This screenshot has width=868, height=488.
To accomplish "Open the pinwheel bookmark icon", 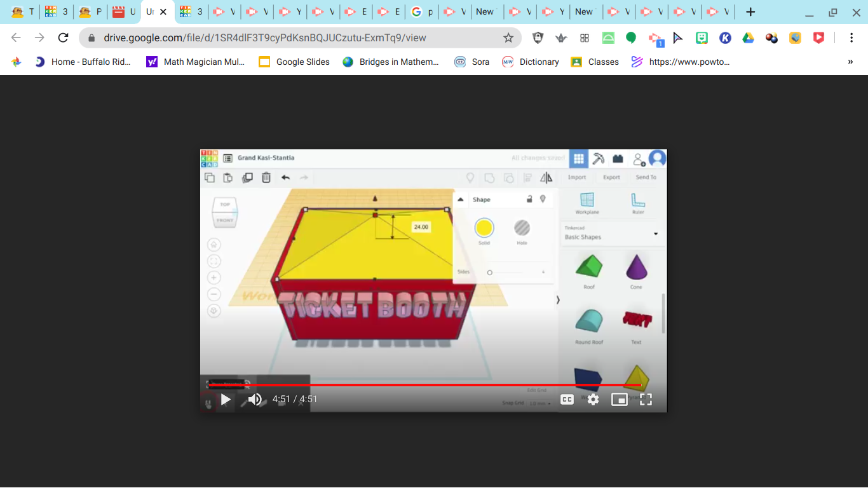I will (x=17, y=62).
